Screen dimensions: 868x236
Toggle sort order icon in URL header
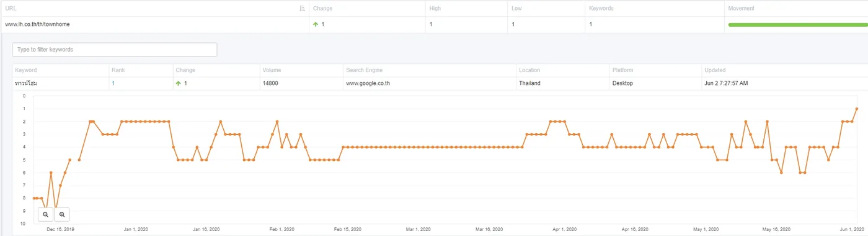302,9
